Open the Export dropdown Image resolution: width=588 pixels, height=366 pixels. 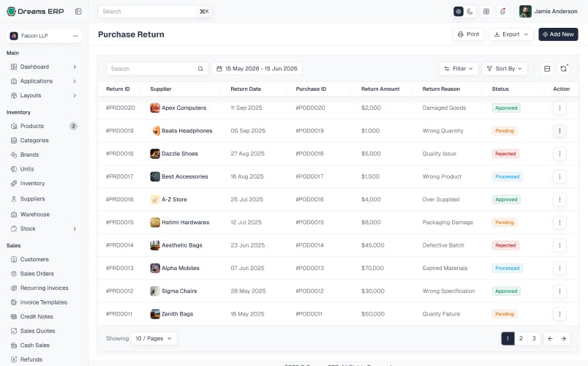(x=511, y=34)
